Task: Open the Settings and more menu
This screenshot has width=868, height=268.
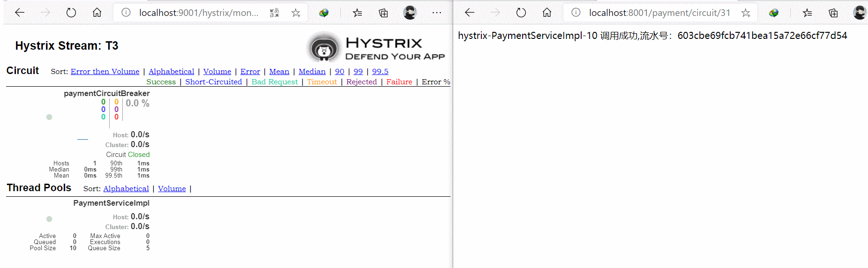Action: [x=437, y=13]
